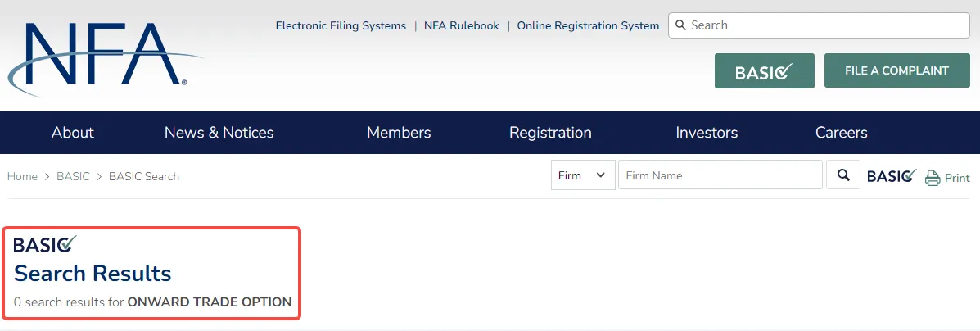The image size is (980, 331).
Task: Click the magnifier search button beside Firm Name
Action: [843, 175]
